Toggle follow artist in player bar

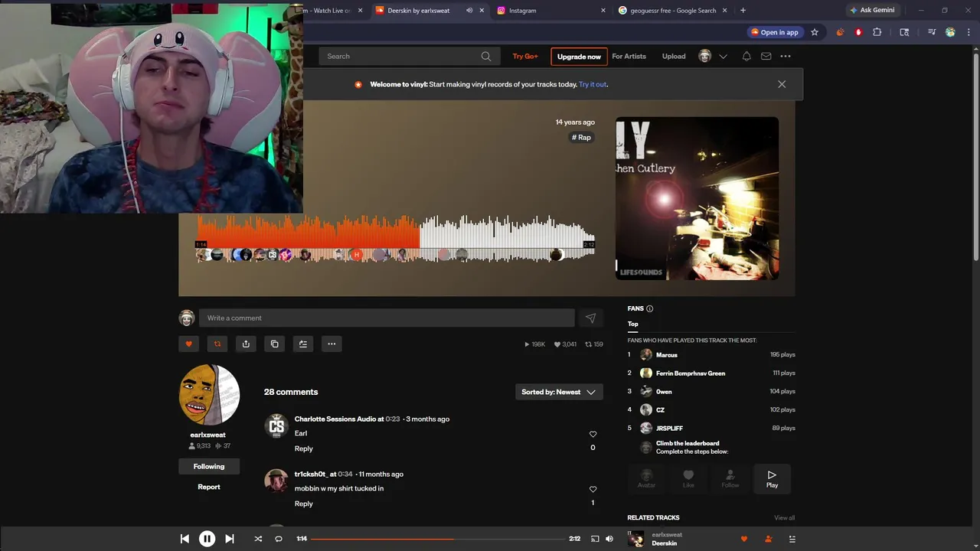pos(768,539)
